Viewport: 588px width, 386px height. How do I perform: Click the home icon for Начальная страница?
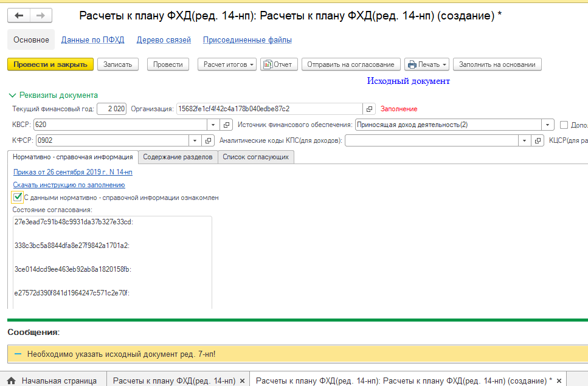pos(11,381)
